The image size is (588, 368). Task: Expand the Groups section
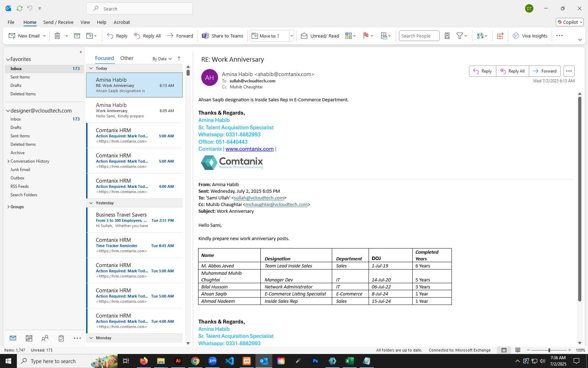click(x=8, y=207)
